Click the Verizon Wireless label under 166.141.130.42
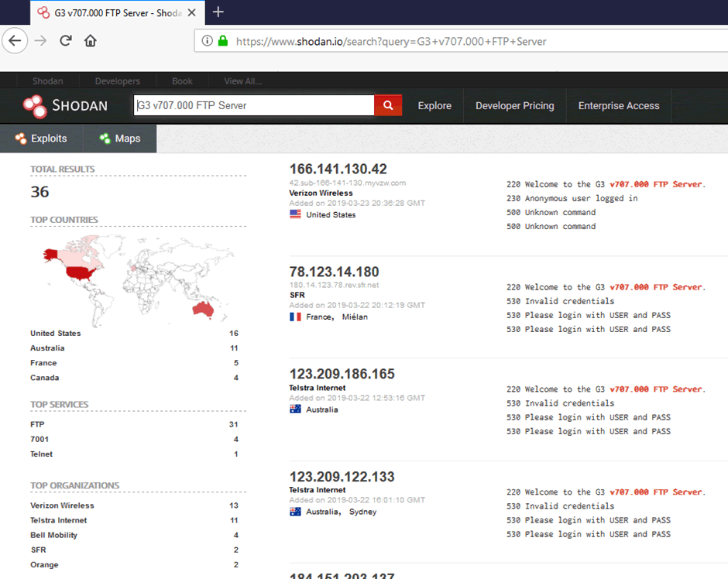Image resolution: width=728 pixels, height=579 pixels. [321, 193]
